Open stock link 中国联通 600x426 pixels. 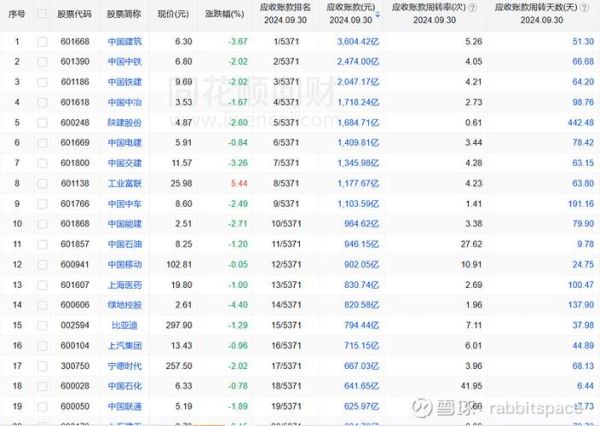click(x=125, y=406)
